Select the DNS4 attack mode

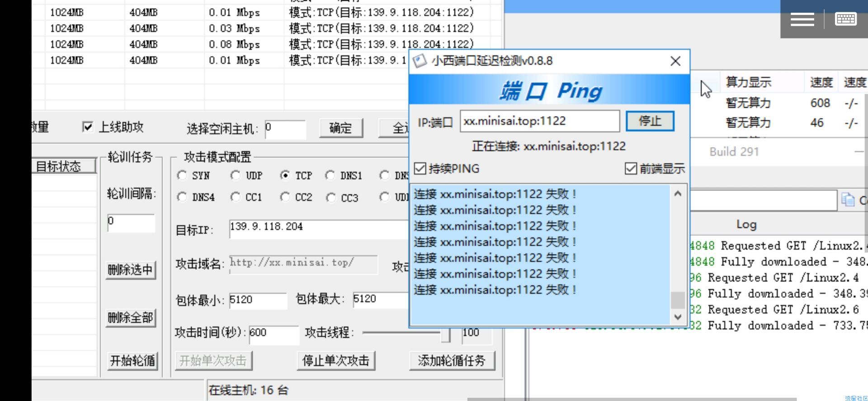pos(182,197)
